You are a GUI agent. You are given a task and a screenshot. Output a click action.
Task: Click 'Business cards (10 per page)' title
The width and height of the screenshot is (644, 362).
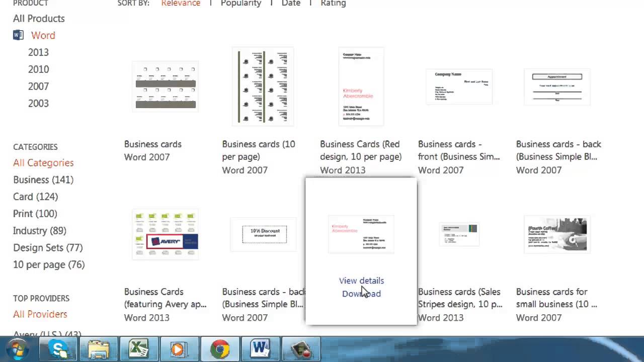(259, 150)
